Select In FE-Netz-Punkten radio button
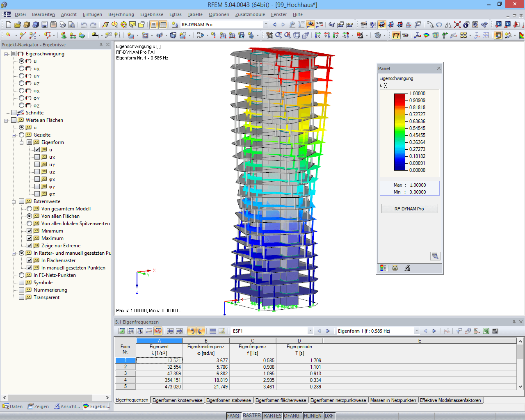The image size is (525, 420). (22, 275)
